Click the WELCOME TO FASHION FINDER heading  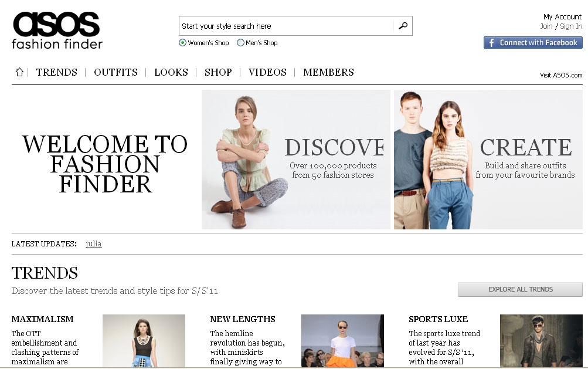(105, 164)
